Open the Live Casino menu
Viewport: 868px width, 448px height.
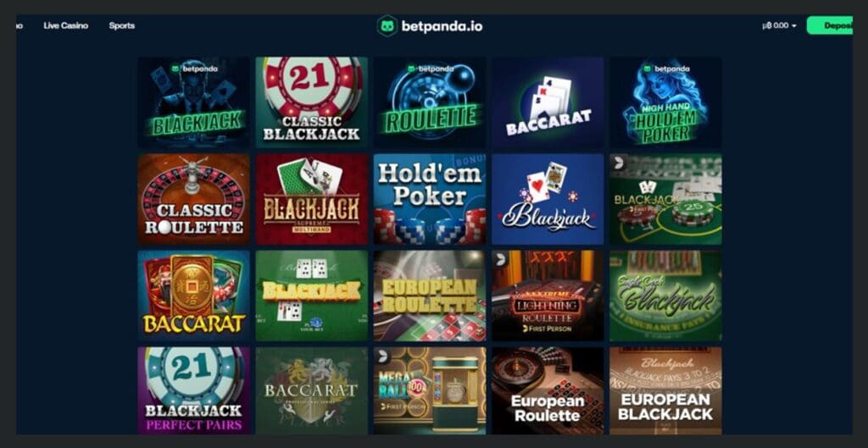[x=66, y=25]
